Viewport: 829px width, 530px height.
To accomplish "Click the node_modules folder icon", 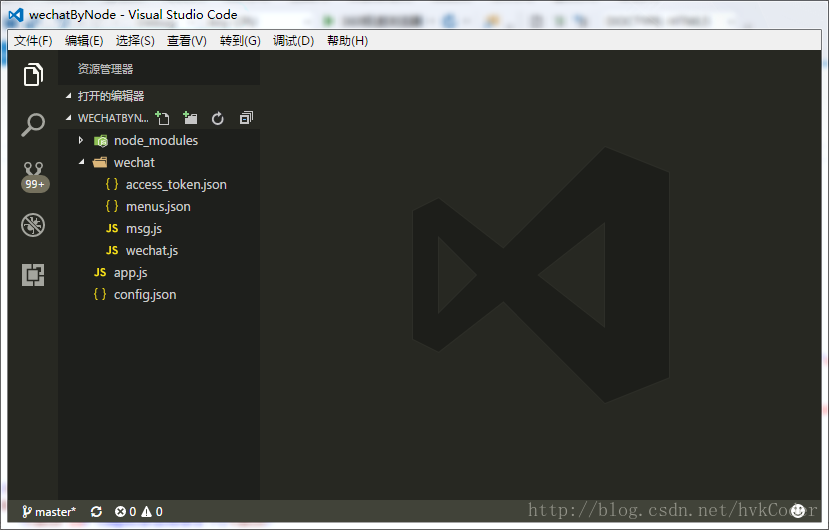I will pyautogui.click(x=100, y=141).
